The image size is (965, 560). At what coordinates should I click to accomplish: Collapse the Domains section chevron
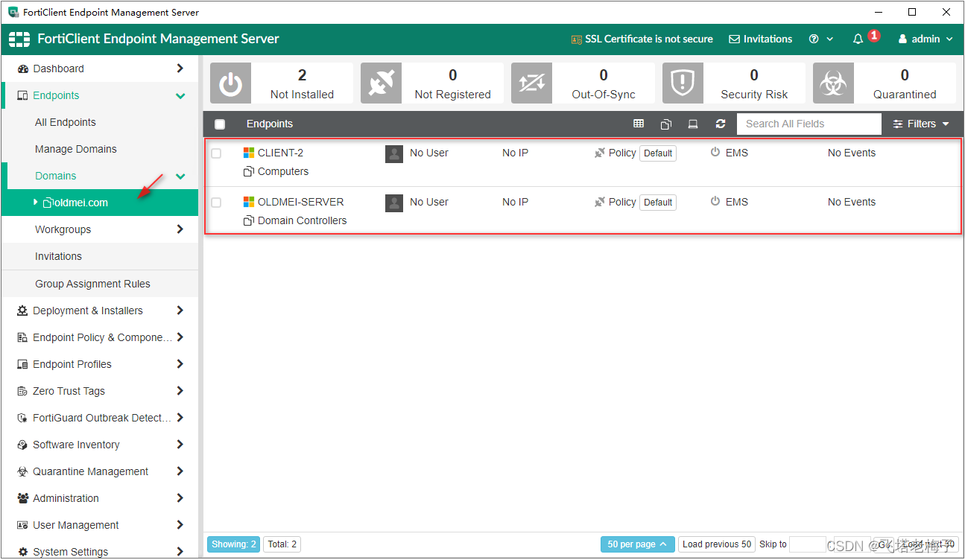point(180,176)
